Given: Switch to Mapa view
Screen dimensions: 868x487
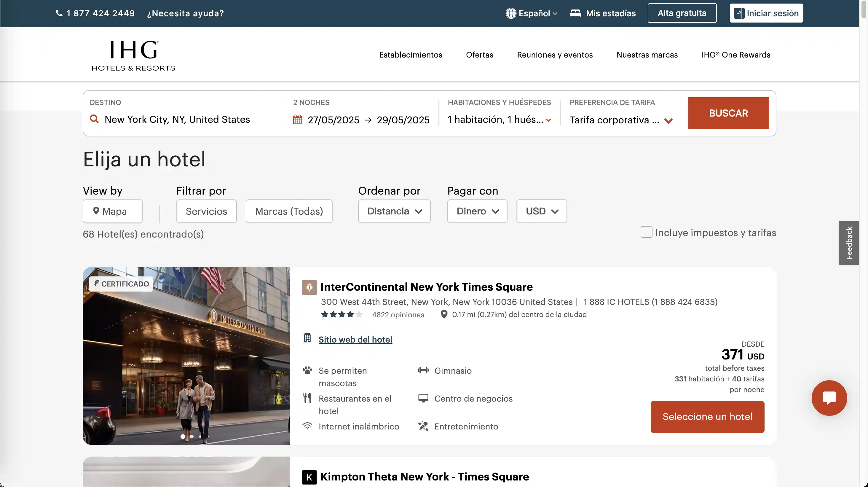Looking at the screenshot, I should tap(113, 211).
